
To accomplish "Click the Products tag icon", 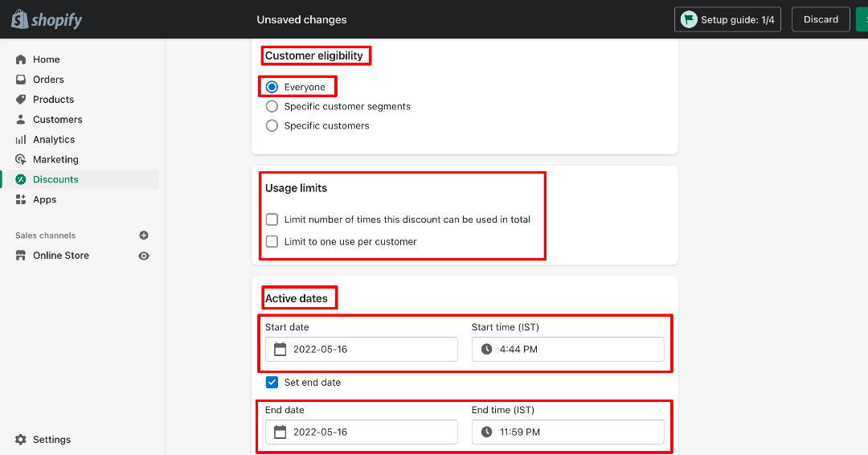I will [x=21, y=99].
